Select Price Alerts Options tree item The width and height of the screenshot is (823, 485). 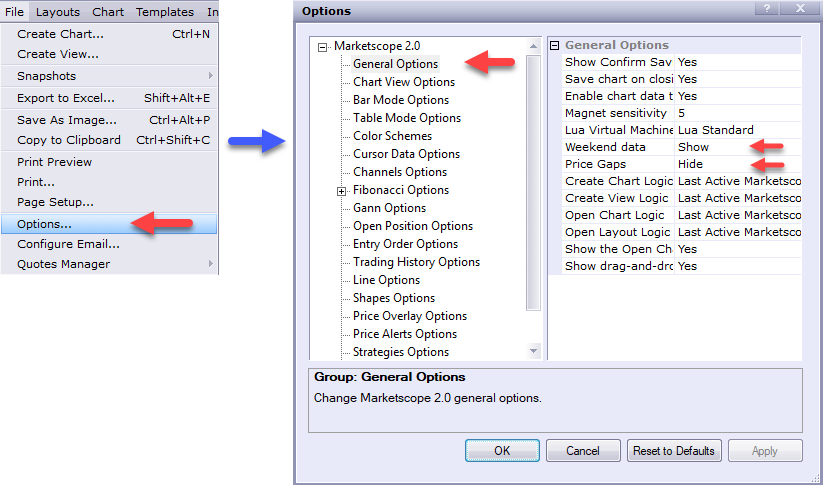coord(405,334)
